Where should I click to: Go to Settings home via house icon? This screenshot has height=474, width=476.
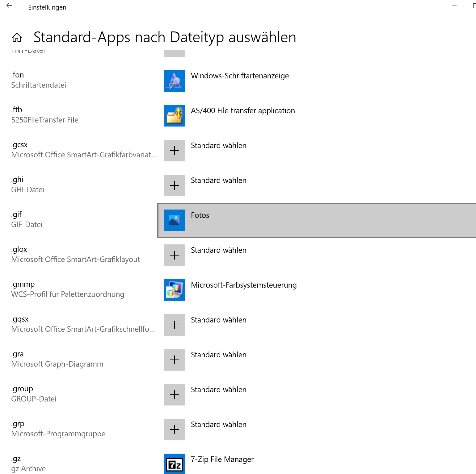pos(17,38)
